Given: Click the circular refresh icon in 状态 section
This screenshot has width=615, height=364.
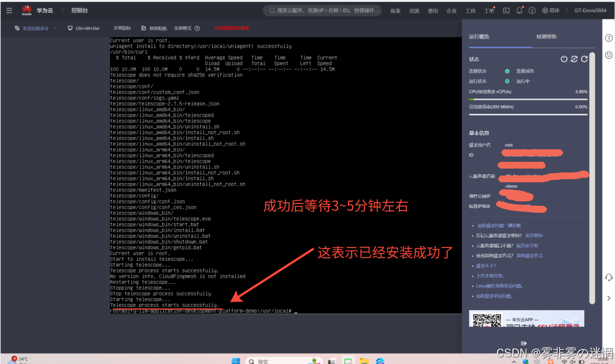Looking at the screenshot, I should (584, 59).
